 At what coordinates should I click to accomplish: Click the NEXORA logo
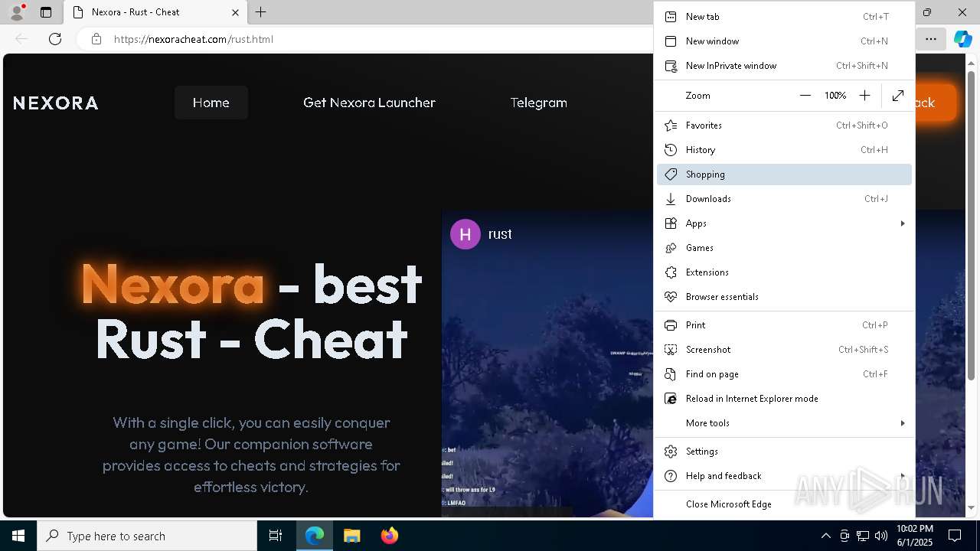click(56, 103)
